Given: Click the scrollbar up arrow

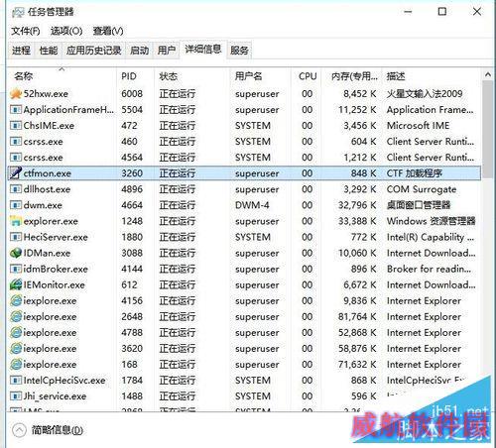Looking at the screenshot, I should [488, 74].
